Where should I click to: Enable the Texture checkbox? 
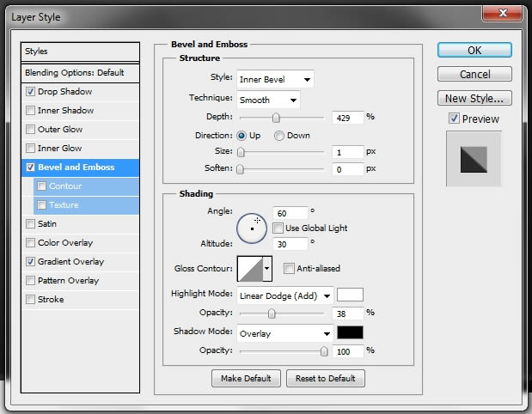tap(42, 204)
